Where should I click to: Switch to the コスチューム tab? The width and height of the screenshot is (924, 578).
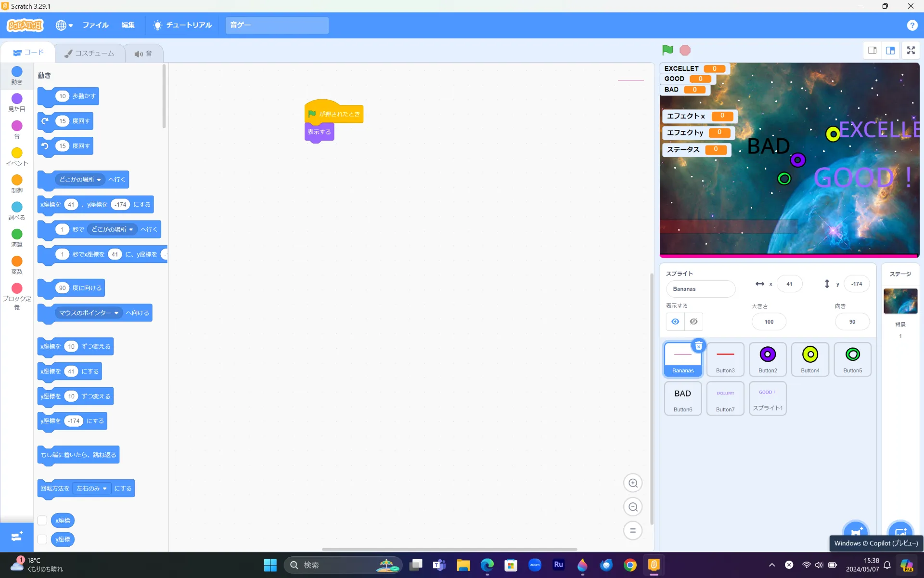click(x=90, y=53)
